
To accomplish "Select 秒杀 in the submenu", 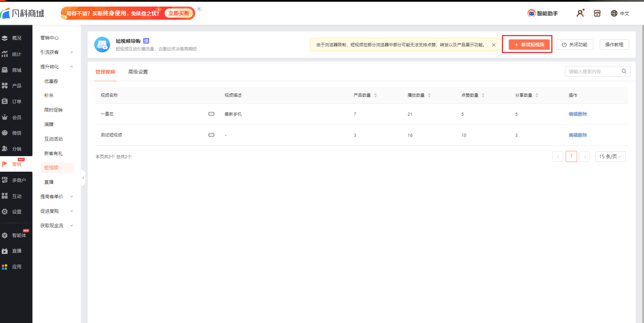I will [49, 95].
